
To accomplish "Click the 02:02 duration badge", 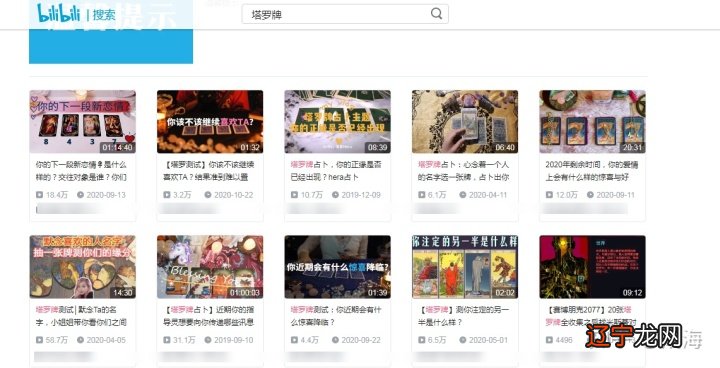I will click(505, 293).
